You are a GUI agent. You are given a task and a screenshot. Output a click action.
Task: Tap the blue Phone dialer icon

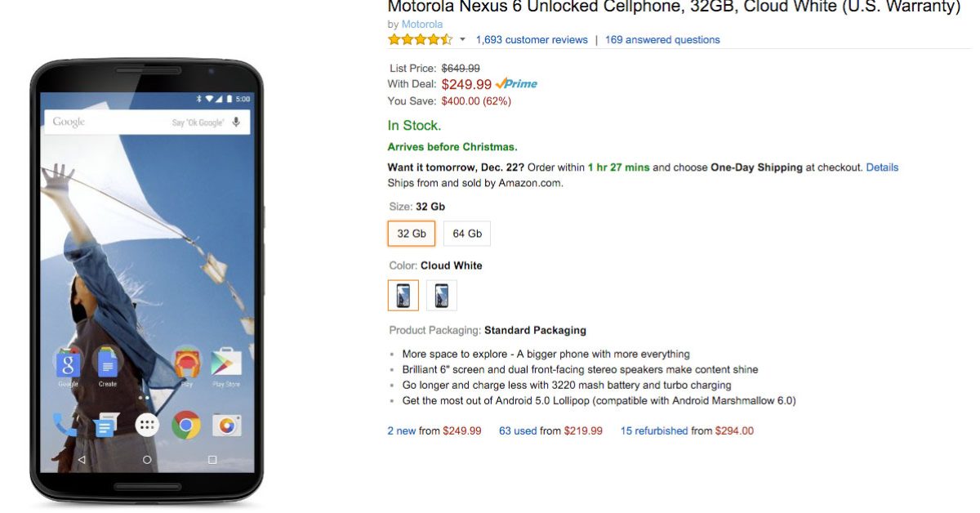click(65, 425)
